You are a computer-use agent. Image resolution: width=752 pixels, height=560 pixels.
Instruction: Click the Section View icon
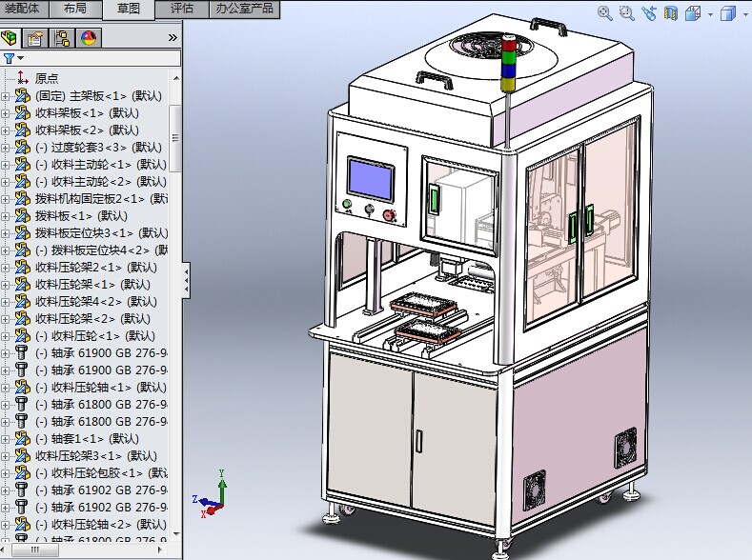(670, 13)
